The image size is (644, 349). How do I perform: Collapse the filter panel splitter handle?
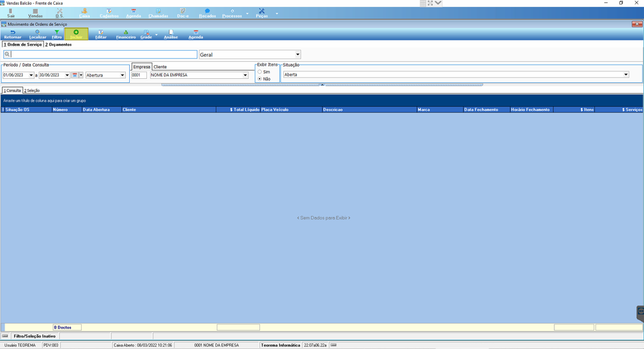point(322,85)
